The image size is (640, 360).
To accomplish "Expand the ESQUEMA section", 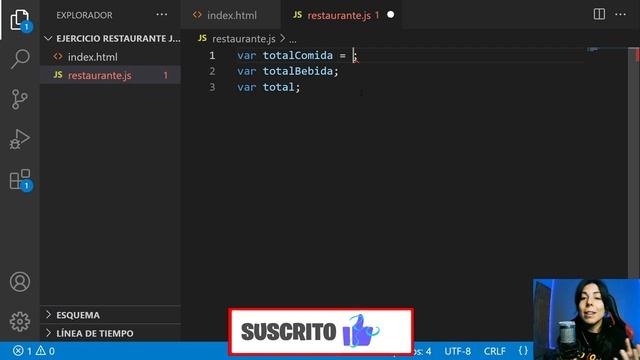I will pos(111,315).
